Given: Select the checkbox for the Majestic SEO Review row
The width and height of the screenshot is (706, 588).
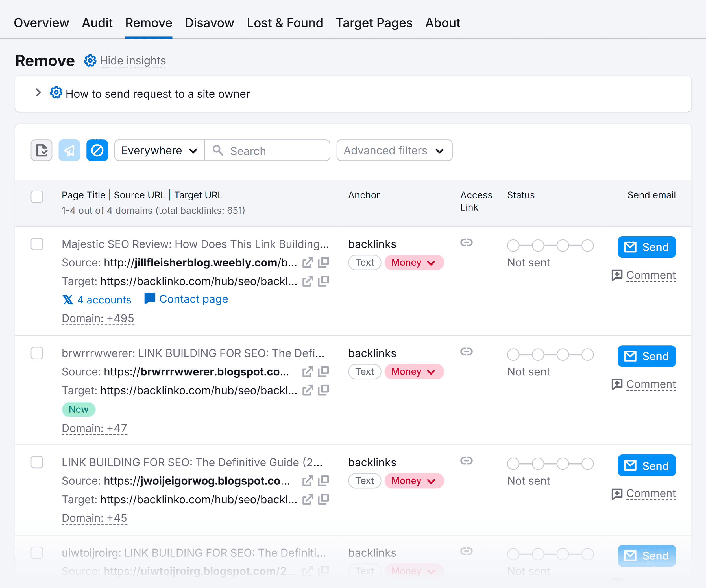Looking at the screenshot, I should coord(37,244).
